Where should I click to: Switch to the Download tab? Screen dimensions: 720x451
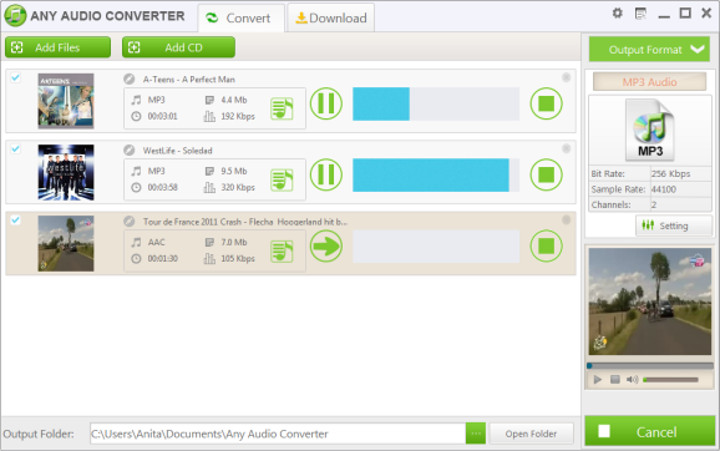[x=331, y=18]
